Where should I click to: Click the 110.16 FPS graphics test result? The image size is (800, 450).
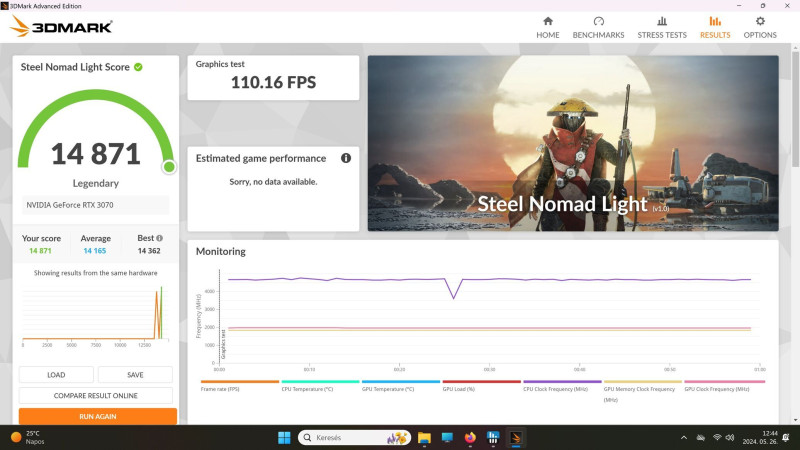273,82
